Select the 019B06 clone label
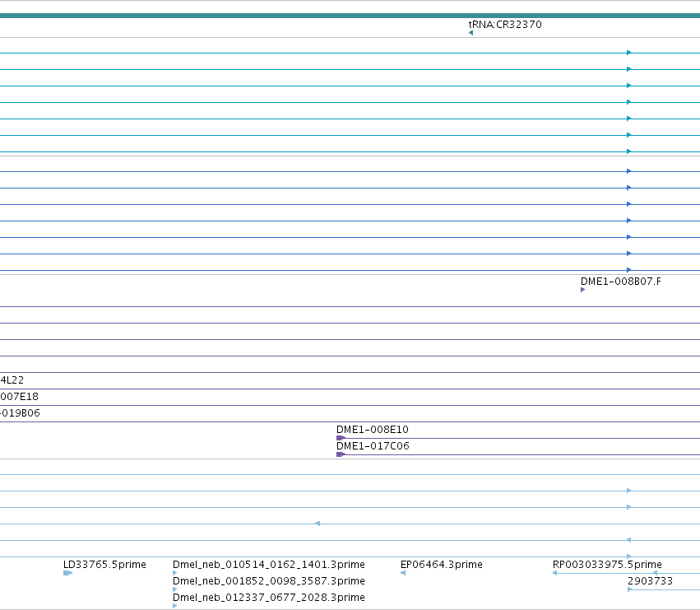Screen dimensions: 700x610 point(20,413)
